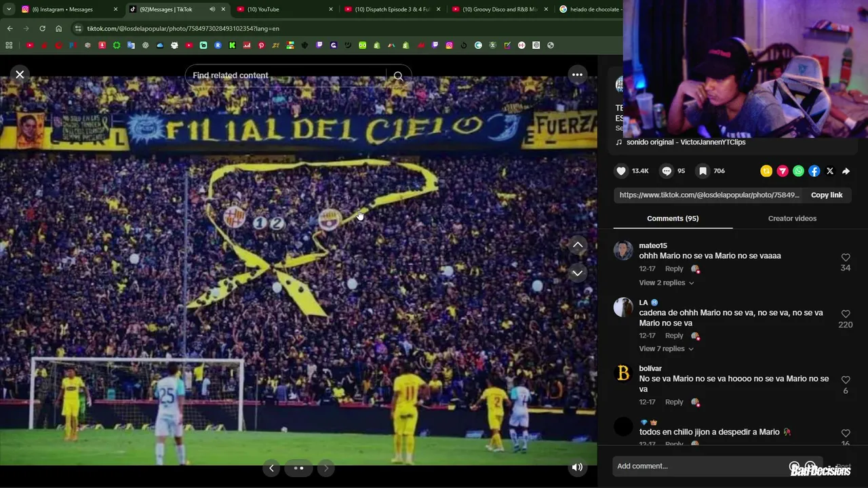Screen dimensions: 868x488
Task: Open the Google Translate bookmark
Action: [130, 45]
